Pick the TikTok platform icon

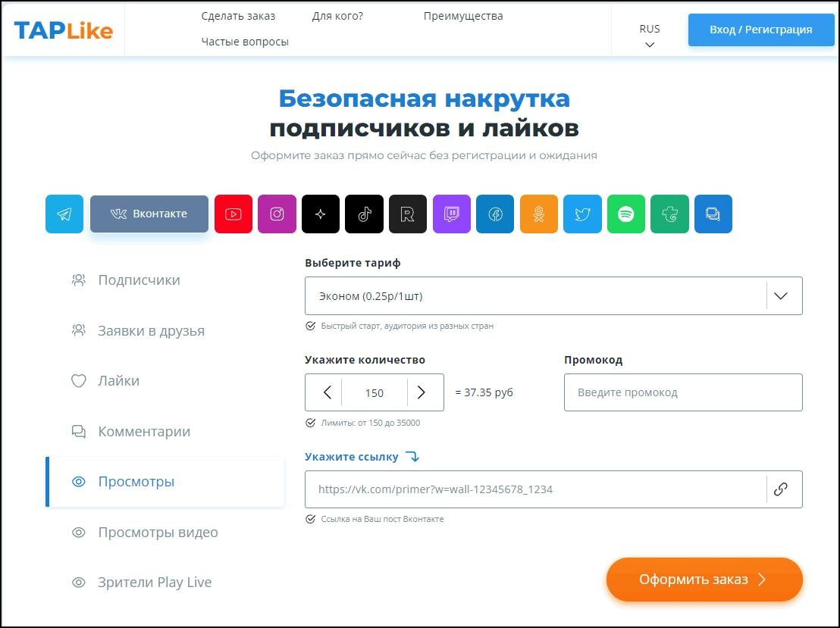[x=365, y=214]
